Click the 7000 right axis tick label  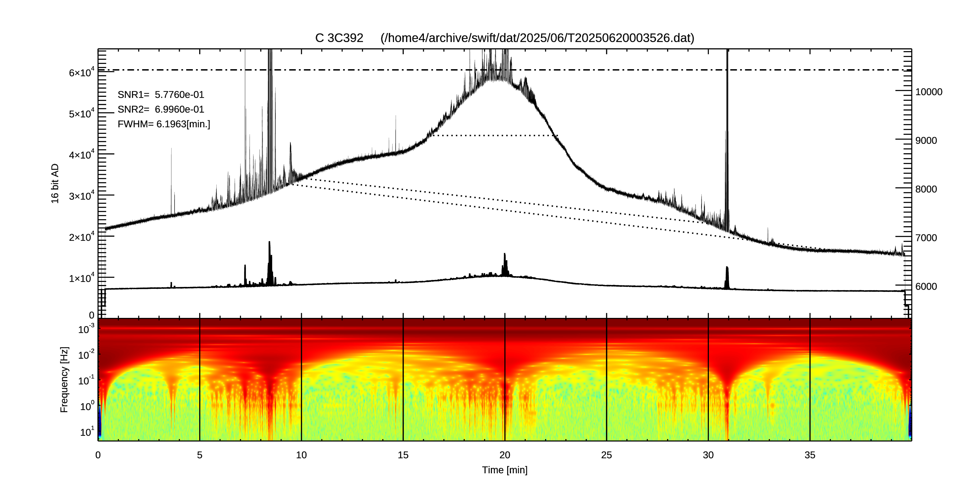click(926, 238)
